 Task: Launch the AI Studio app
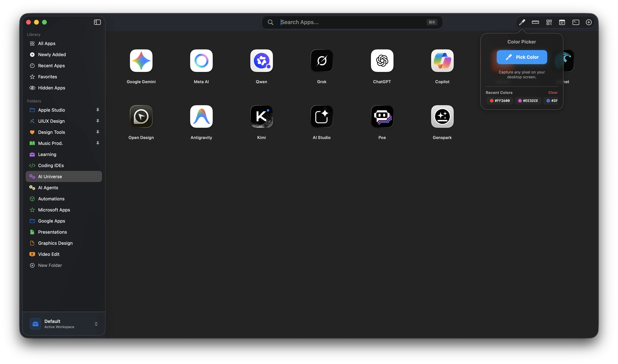(322, 116)
